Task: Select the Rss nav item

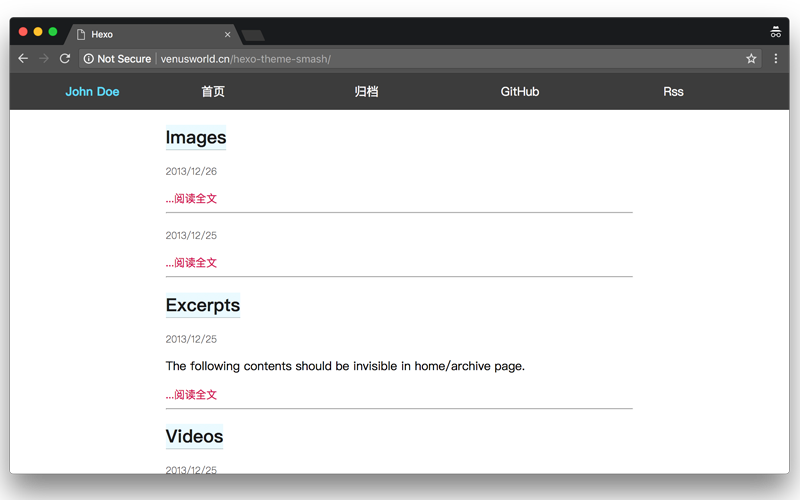Action: (673, 92)
